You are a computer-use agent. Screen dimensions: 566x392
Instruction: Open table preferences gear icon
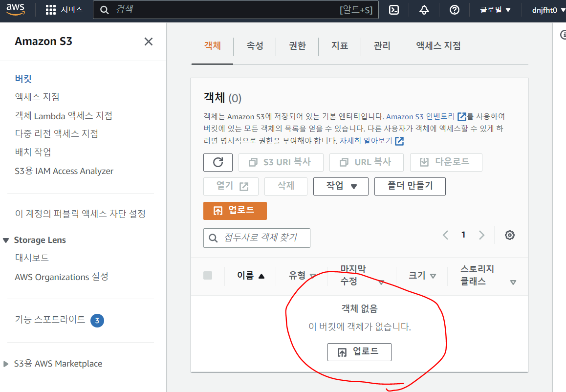click(510, 235)
